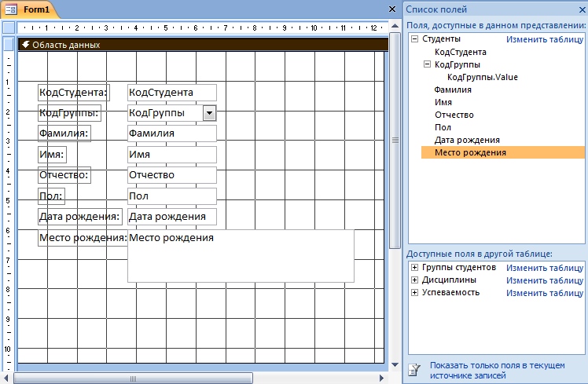Click the filter icon beside Показать только поля
588x384 pixels.
pos(414,370)
